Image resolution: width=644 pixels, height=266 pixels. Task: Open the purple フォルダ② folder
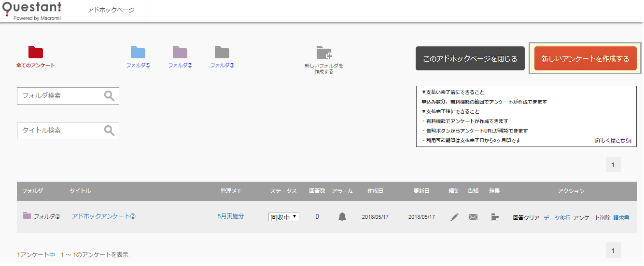pyautogui.click(x=180, y=52)
